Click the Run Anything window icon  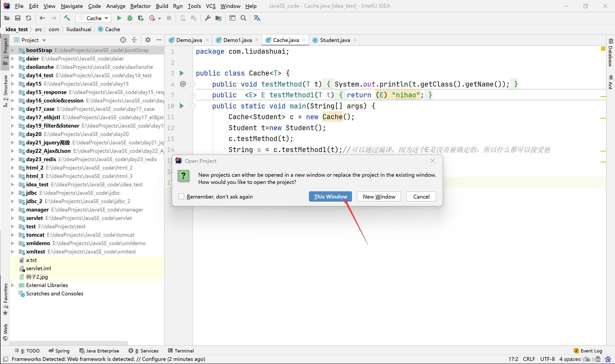232,18
